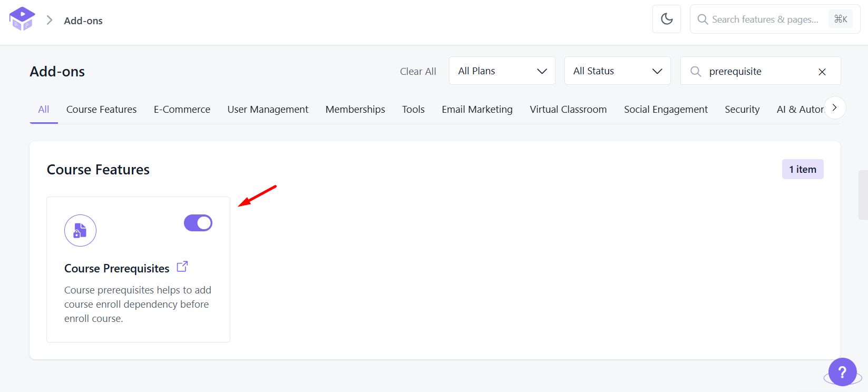Open the Memberships tab
This screenshot has width=868, height=392.
tap(355, 109)
